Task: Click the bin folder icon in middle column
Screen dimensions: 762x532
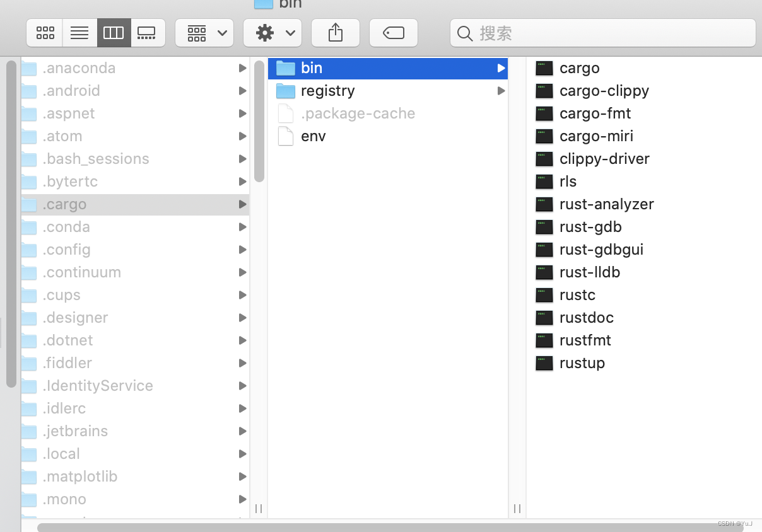Action: point(286,68)
